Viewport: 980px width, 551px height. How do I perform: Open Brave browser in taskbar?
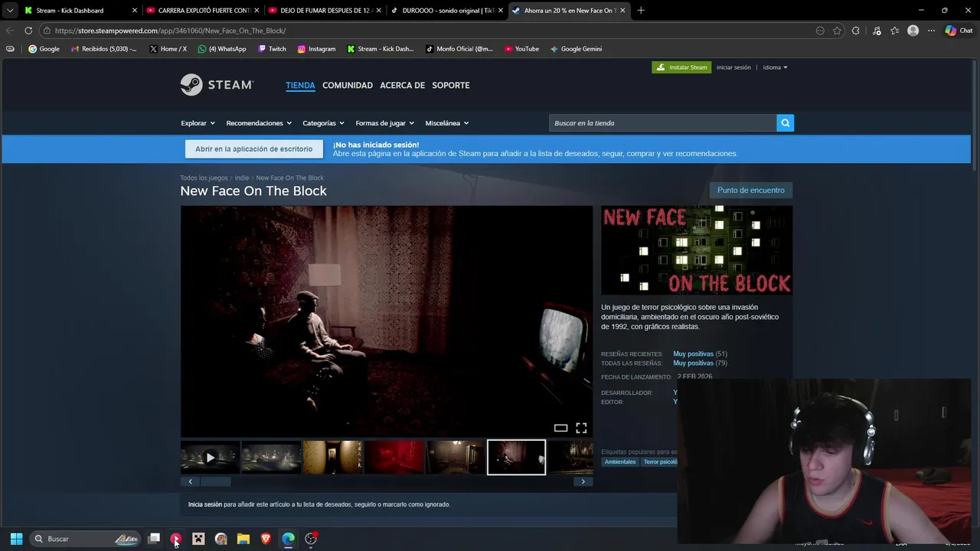point(266,539)
